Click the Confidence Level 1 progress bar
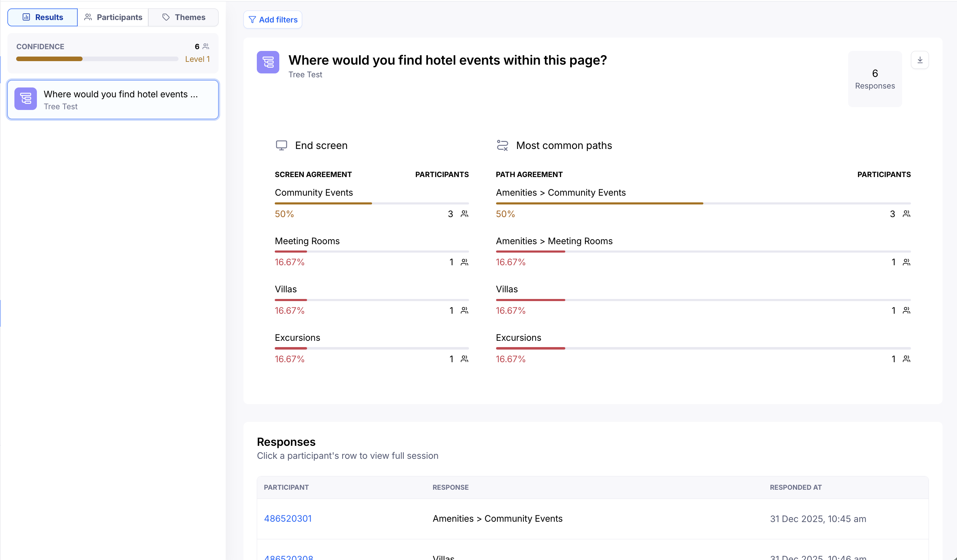The image size is (957, 560). (97, 59)
